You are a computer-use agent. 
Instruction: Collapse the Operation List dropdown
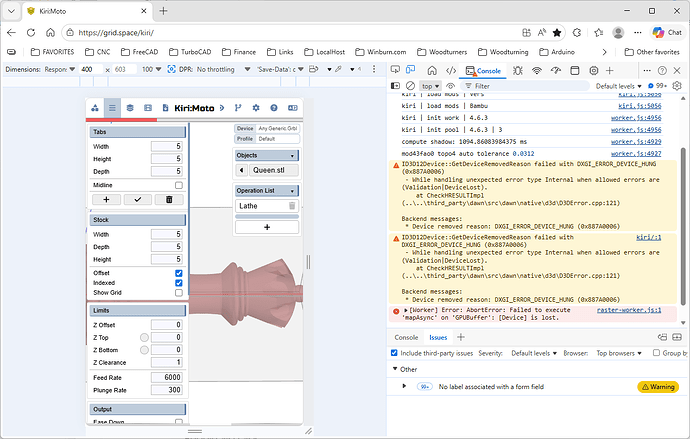(292, 191)
